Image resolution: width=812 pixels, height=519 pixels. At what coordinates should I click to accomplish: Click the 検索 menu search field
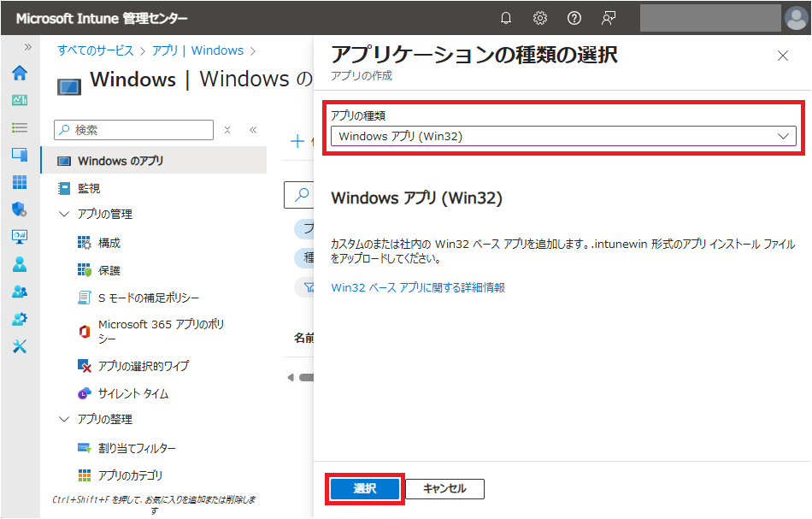pos(133,130)
